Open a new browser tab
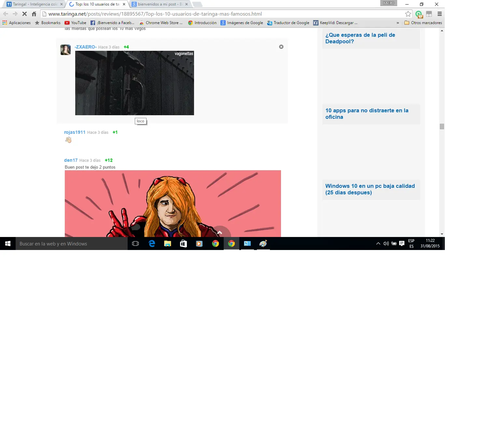This screenshot has height=431, width=504. pos(197,4)
